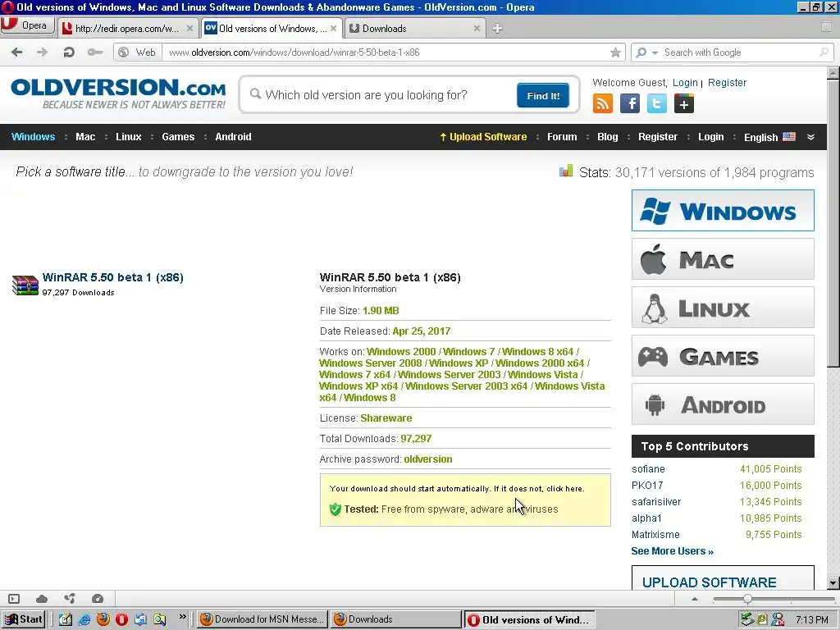Expand the English language dropdown
The image size is (840, 630).
point(769,137)
